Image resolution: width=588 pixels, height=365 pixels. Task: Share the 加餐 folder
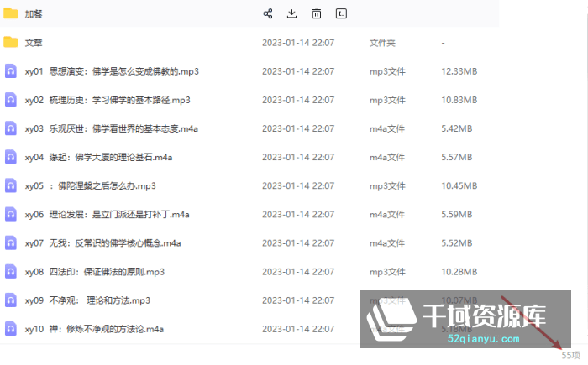click(268, 14)
